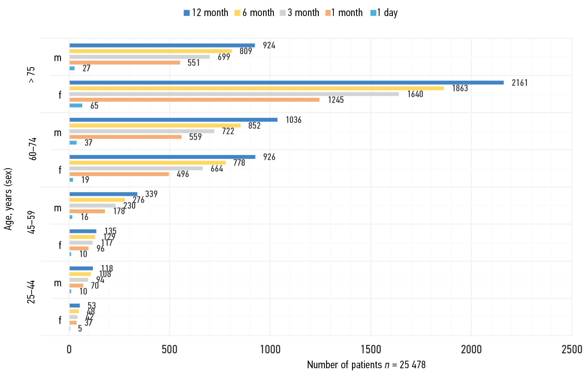Click the orange bar labeled 496
The height and width of the screenshot is (384, 588).
tap(119, 174)
